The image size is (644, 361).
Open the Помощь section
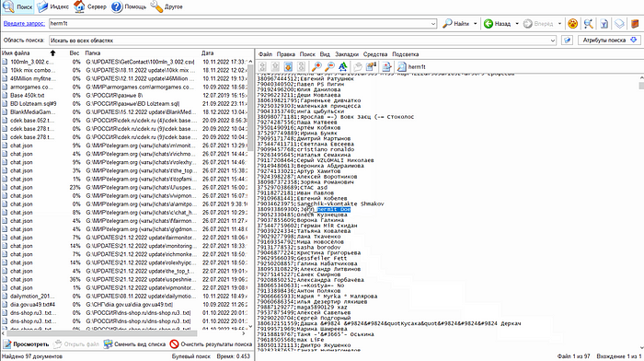pyautogui.click(x=129, y=7)
